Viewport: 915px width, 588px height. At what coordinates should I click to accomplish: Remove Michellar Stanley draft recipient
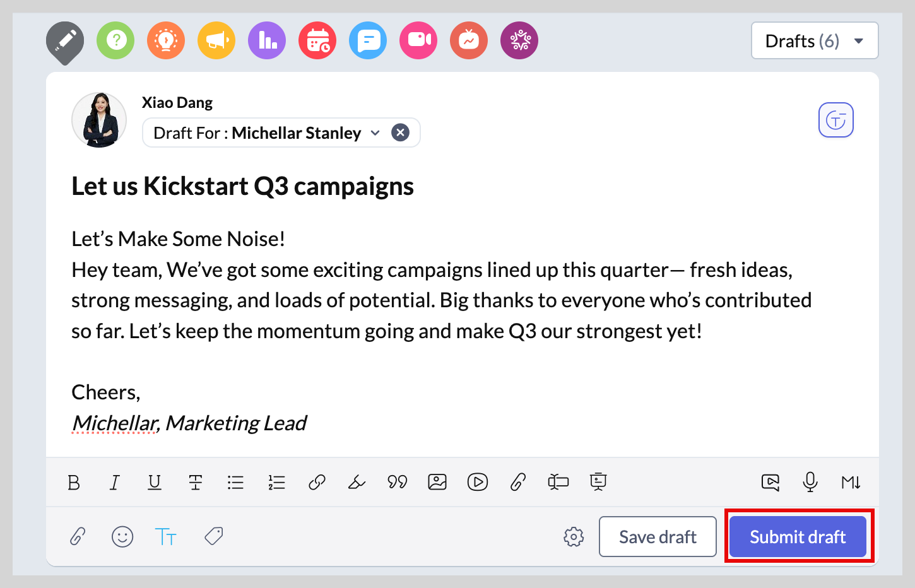pyautogui.click(x=400, y=132)
